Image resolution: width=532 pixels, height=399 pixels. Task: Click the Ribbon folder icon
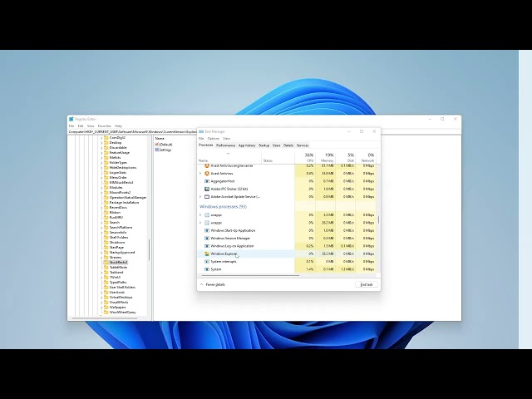(x=106, y=213)
